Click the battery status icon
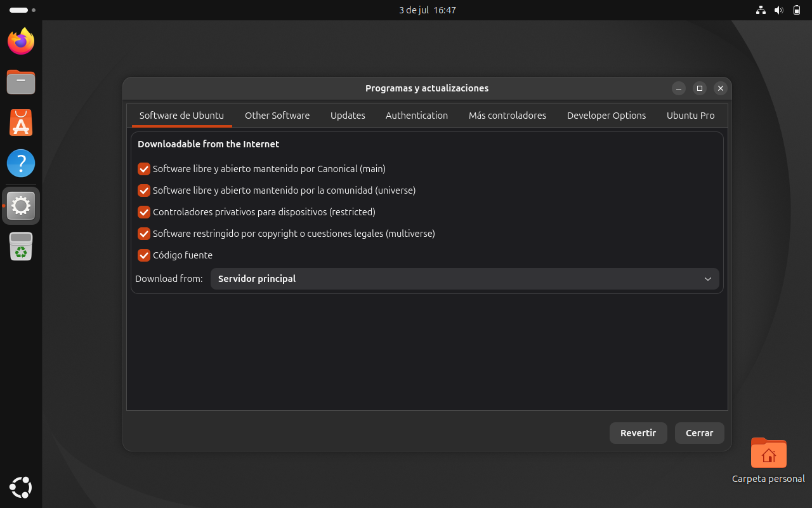Viewport: 812px width, 508px height. pyautogui.click(x=797, y=10)
